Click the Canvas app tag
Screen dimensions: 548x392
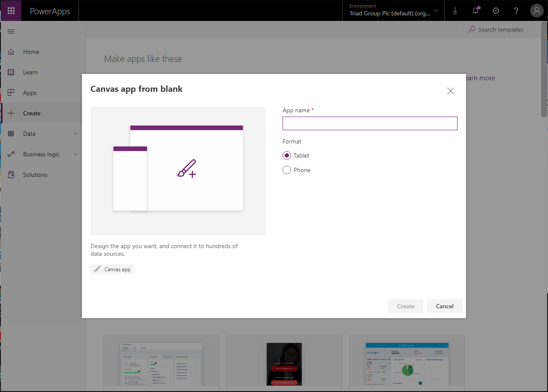point(112,269)
